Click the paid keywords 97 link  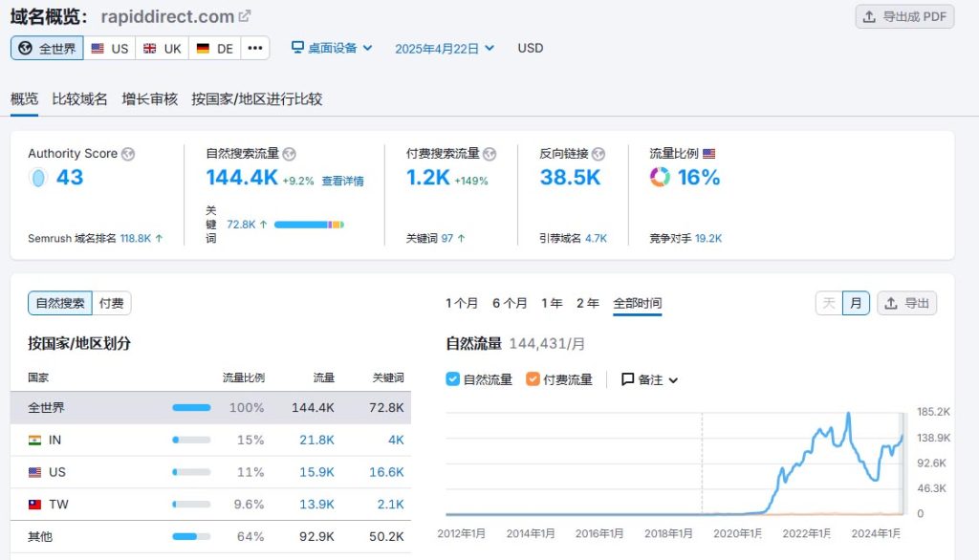pyautogui.click(x=447, y=238)
